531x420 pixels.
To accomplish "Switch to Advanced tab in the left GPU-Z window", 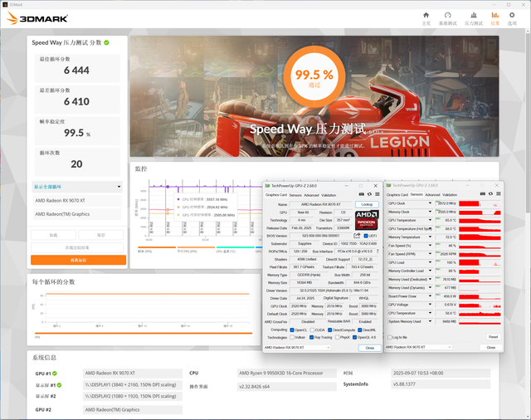I will 311,195.
